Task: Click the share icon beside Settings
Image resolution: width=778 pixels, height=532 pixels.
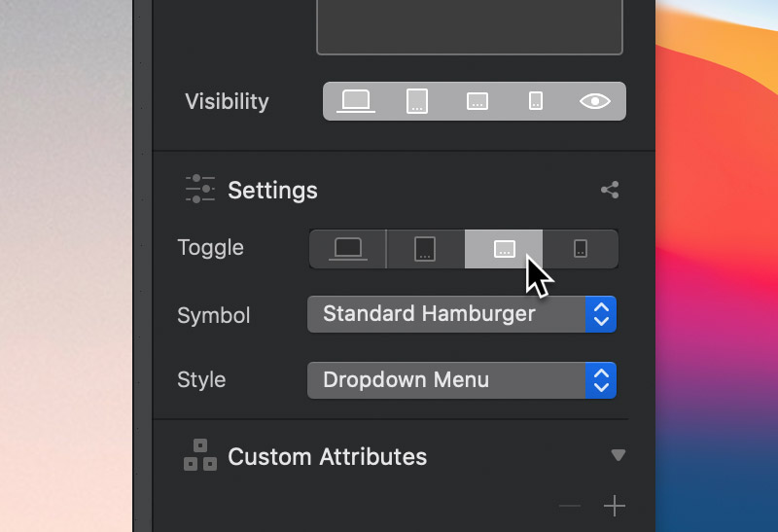Action: click(x=610, y=190)
